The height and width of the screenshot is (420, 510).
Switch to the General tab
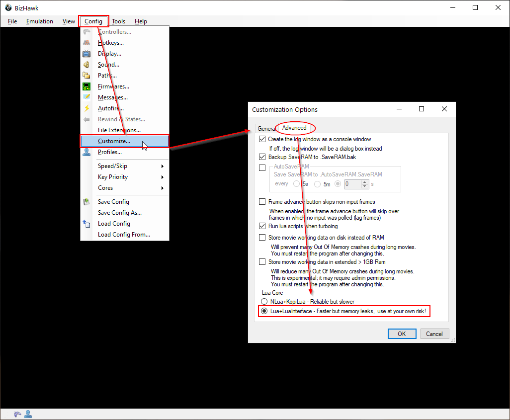pos(266,129)
